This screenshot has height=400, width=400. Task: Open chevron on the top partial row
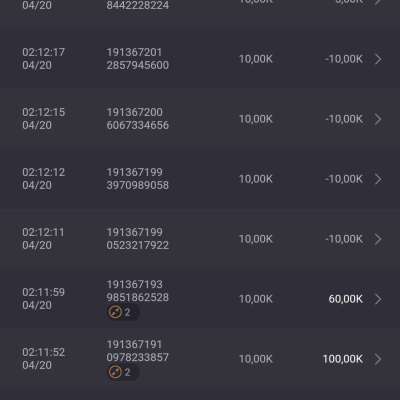pyautogui.click(x=378, y=2)
